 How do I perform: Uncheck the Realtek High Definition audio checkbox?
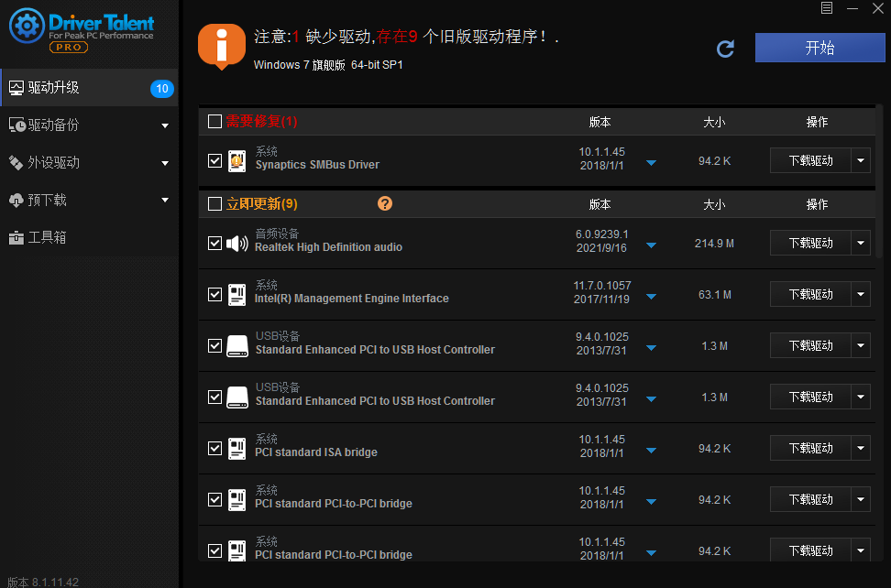pos(214,243)
